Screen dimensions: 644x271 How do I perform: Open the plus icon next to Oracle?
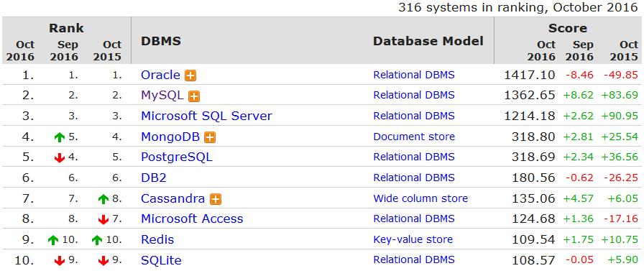190,75
